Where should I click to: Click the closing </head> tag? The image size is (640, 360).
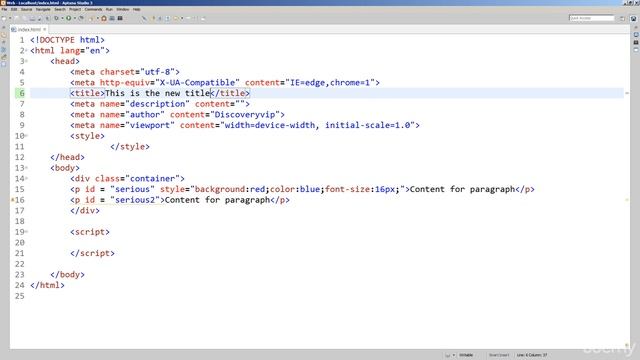tap(67, 157)
